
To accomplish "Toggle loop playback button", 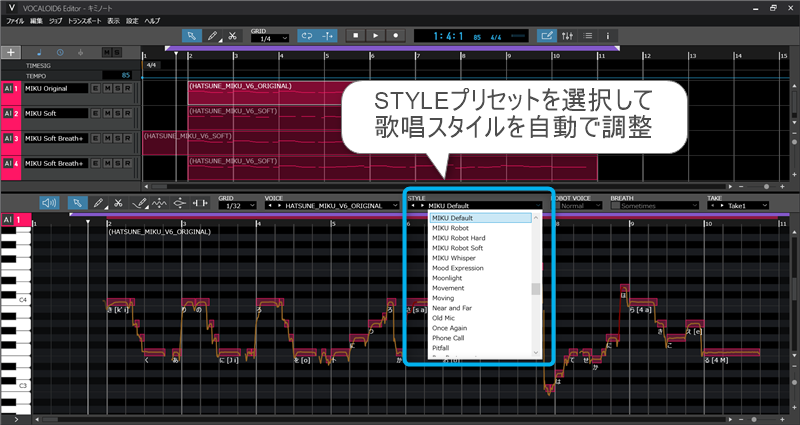I will tap(307, 36).
